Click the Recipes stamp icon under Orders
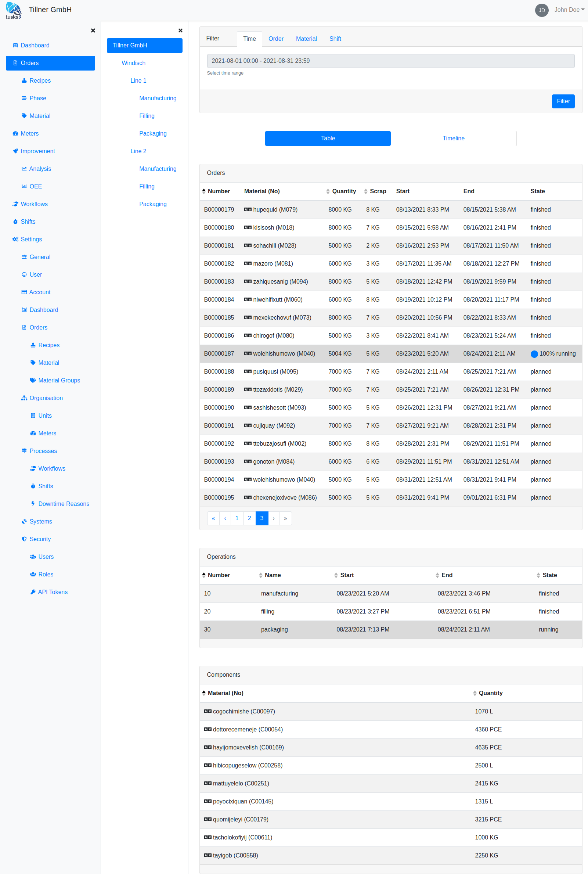Viewport: 588px width, 874px height. [24, 81]
